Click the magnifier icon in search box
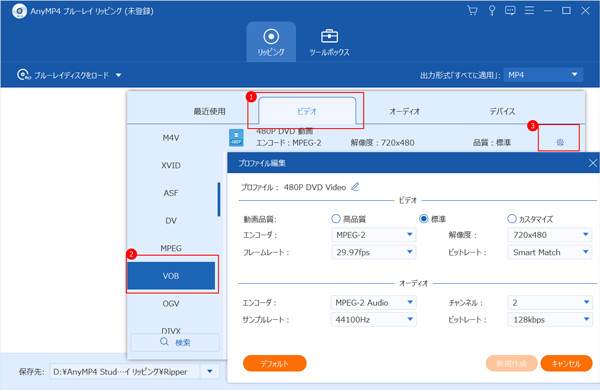 point(164,342)
